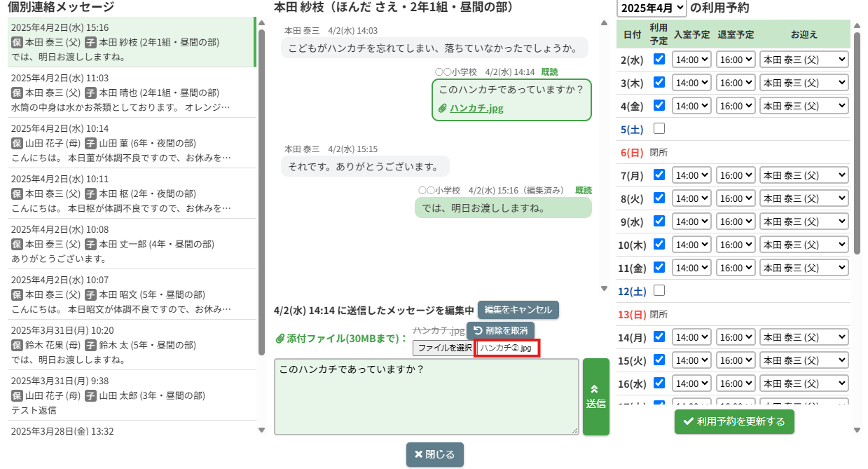
Task: Open entry time dropdown for 3(木)
Action: (x=691, y=83)
